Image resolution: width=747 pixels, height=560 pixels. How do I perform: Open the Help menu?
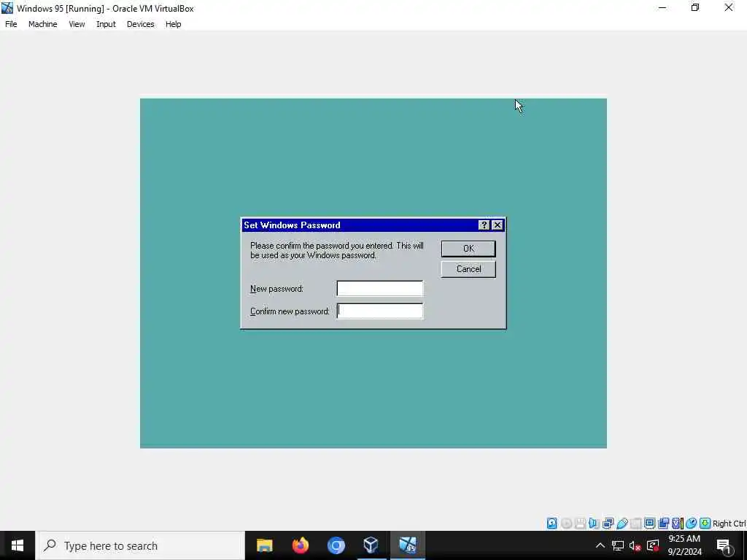pos(174,24)
